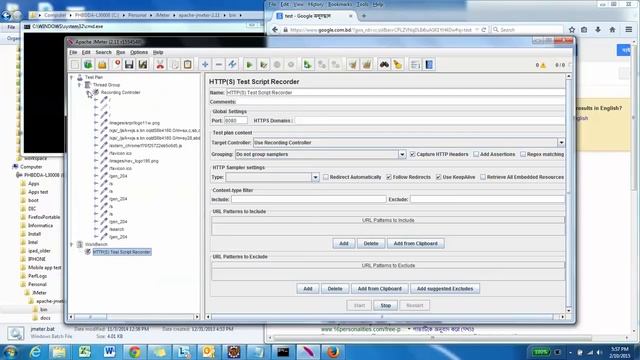Enable Retrieve All Embedded Resources checkbox
Viewport: 640px width, 360px height.
coord(483,177)
